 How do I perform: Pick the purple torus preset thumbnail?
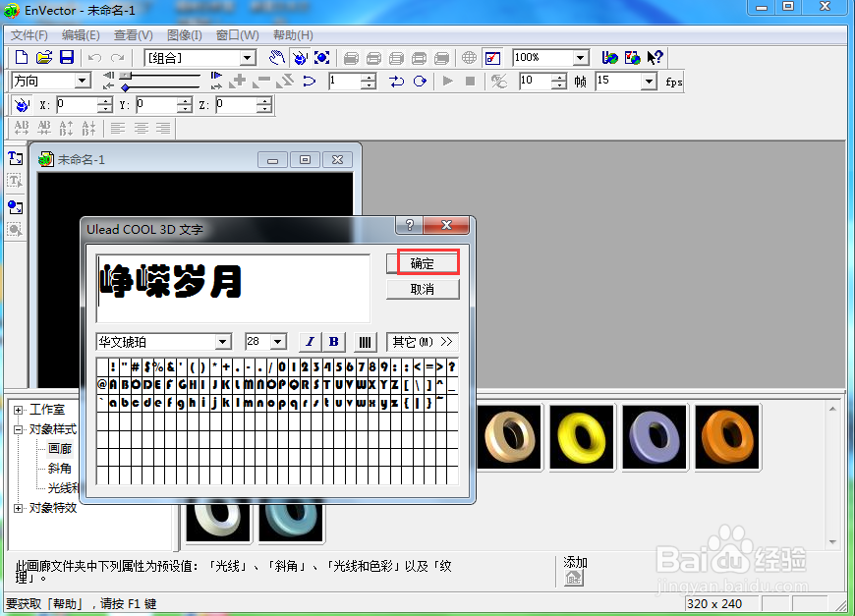pyautogui.click(x=655, y=436)
